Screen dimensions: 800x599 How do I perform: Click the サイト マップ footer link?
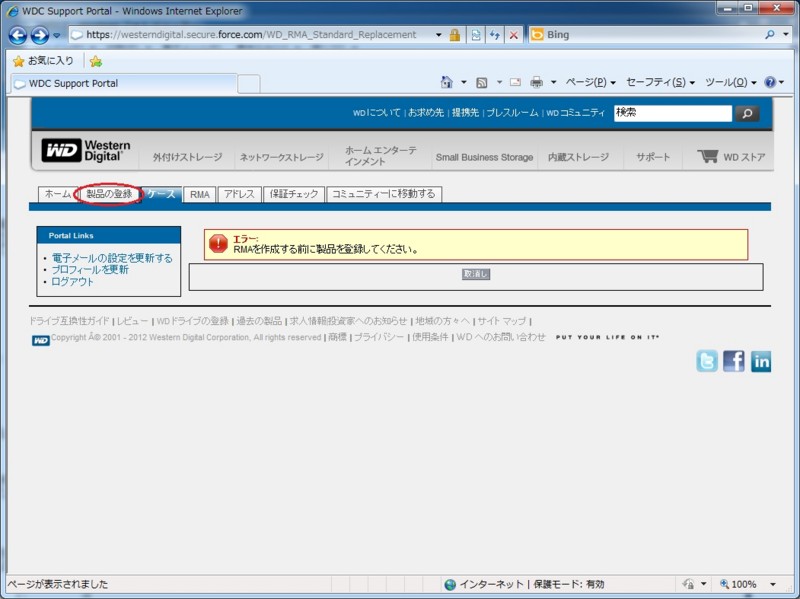tap(501, 321)
